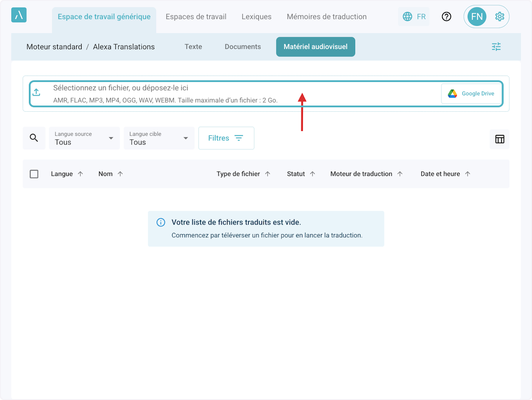
Task: Click the Google Drive button
Action: [471, 94]
